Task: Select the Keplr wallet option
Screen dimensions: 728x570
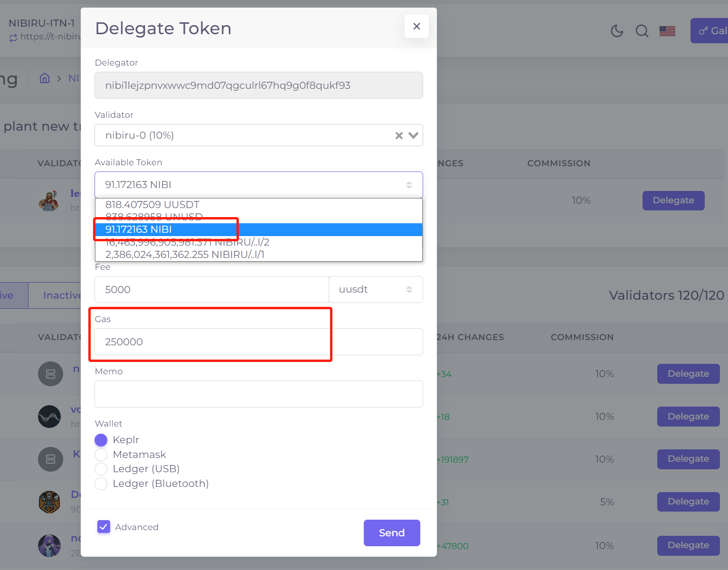Action: tap(101, 440)
